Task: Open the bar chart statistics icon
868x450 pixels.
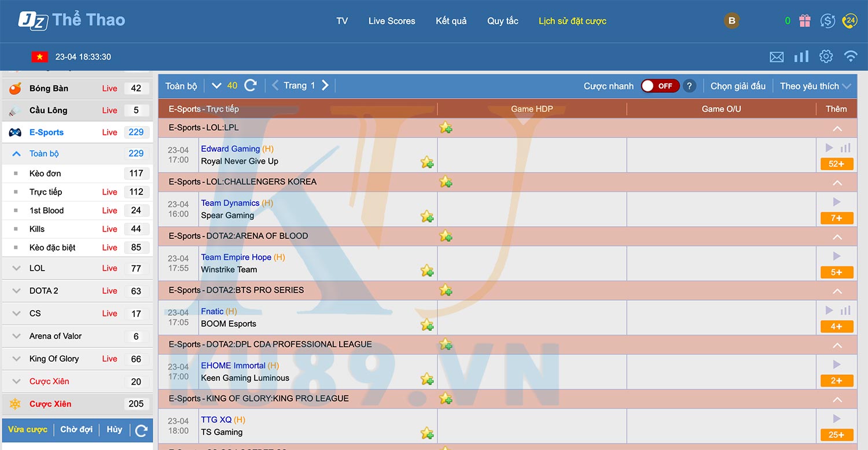Action: coord(801,56)
